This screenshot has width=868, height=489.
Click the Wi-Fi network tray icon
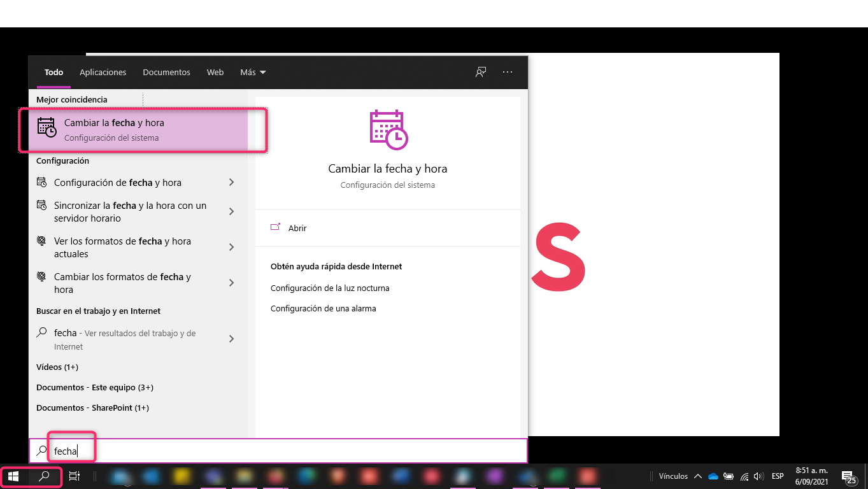[x=744, y=476]
